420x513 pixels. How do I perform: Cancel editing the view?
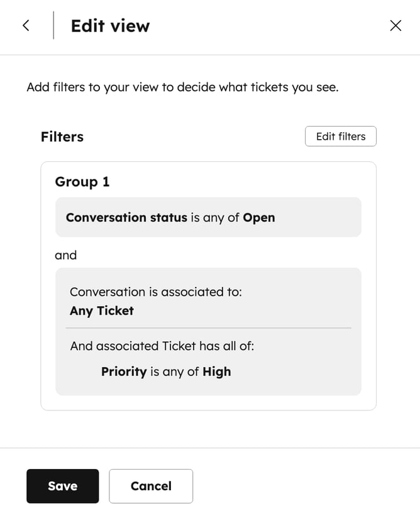pyautogui.click(x=151, y=486)
